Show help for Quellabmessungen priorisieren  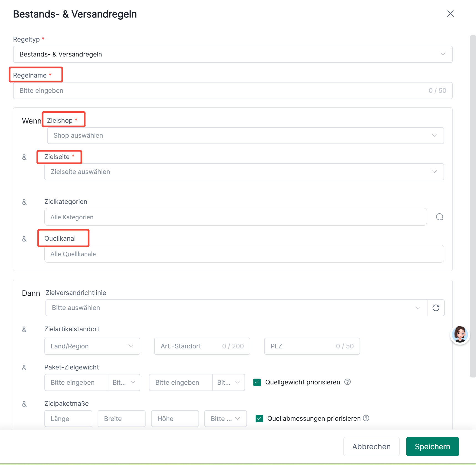[366, 418]
